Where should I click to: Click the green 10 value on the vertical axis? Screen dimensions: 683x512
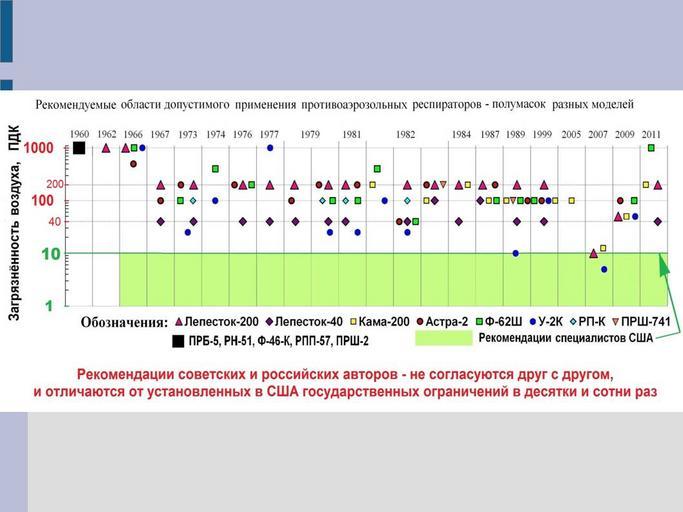(49, 254)
